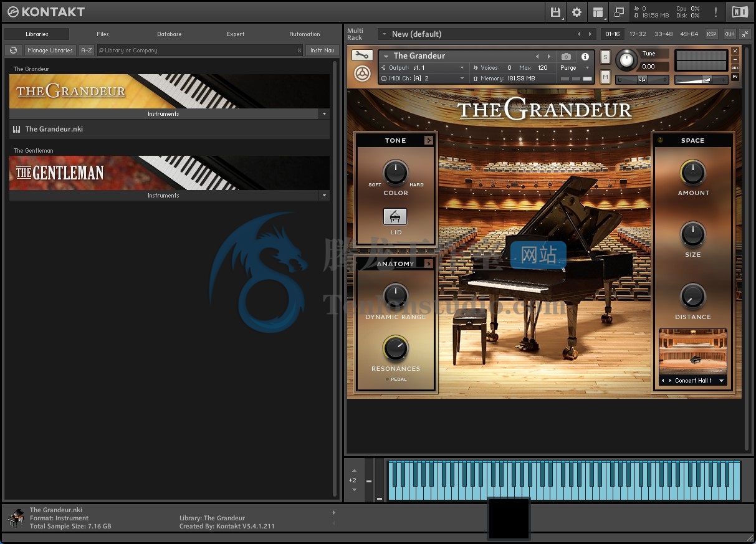Focus the Library or Company search field
Image resolution: width=756 pixels, height=544 pixels.
[x=200, y=50]
